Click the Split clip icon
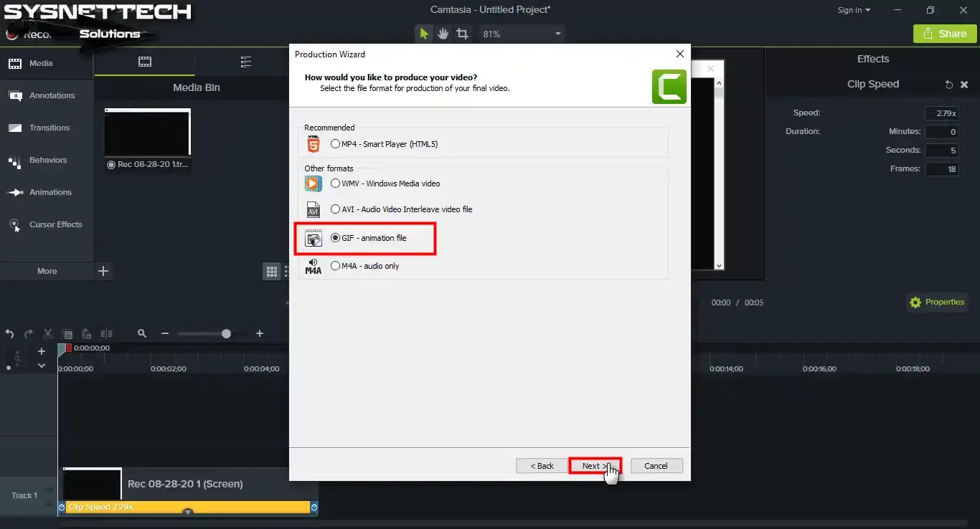Screen dimensions: 980x529 pos(106,334)
